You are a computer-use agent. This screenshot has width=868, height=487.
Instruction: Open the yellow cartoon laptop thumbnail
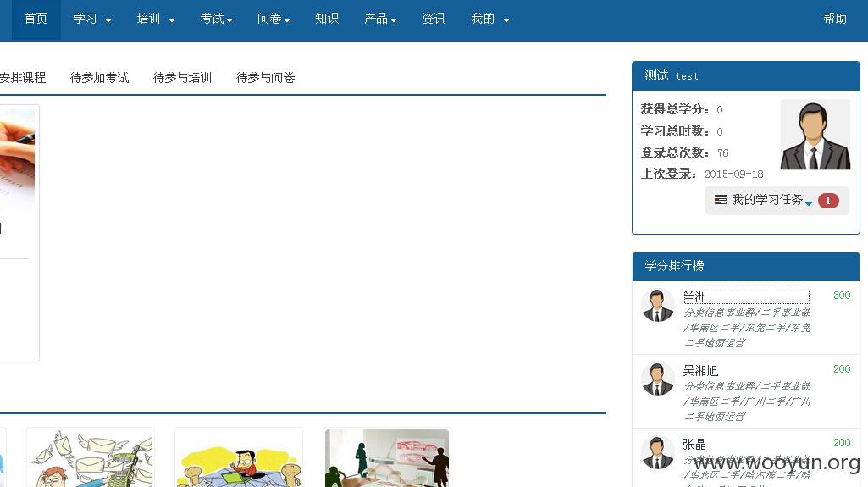pyautogui.click(x=239, y=457)
